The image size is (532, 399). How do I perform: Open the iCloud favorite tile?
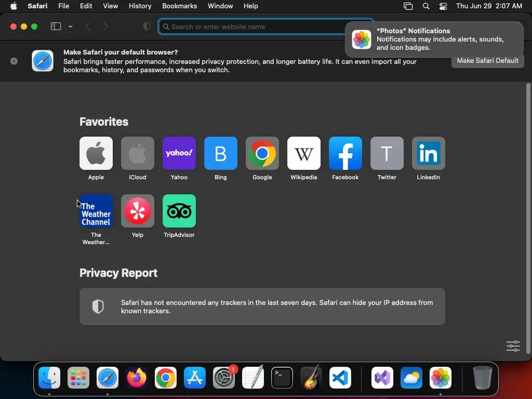(137, 153)
